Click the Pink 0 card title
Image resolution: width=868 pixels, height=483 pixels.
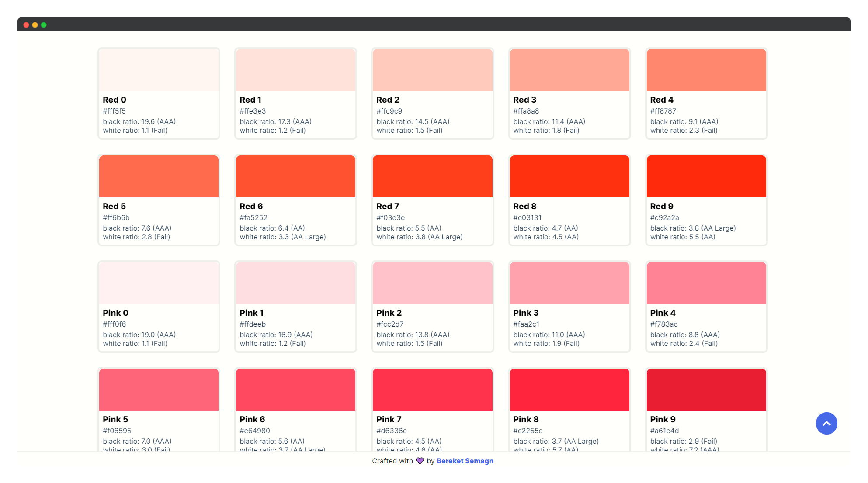pos(115,313)
